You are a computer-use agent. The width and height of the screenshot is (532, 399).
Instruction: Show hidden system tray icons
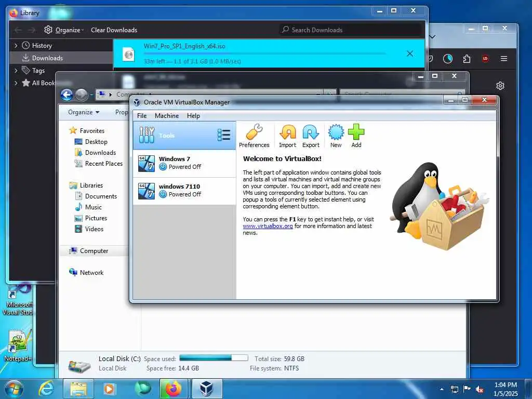[x=442, y=389]
